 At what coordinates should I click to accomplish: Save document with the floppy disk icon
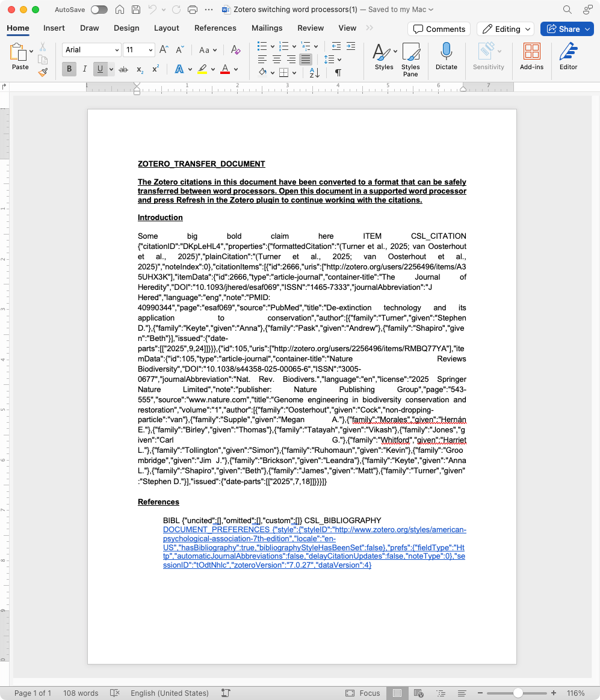coord(136,10)
